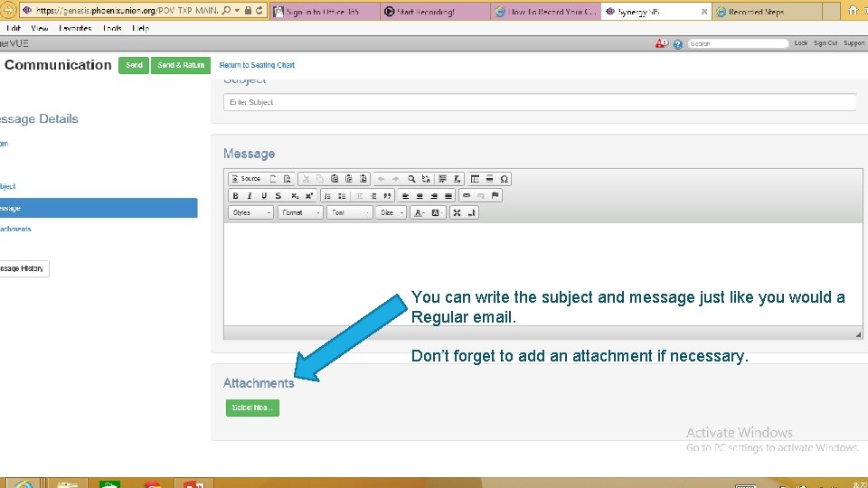Image resolution: width=868 pixels, height=488 pixels.
Task: Center align the text
Action: [420, 196]
